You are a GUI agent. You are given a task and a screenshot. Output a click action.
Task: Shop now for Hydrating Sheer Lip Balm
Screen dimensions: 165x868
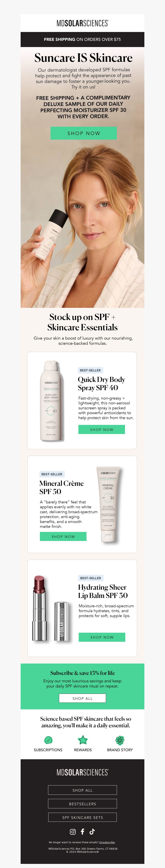point(102,637)
